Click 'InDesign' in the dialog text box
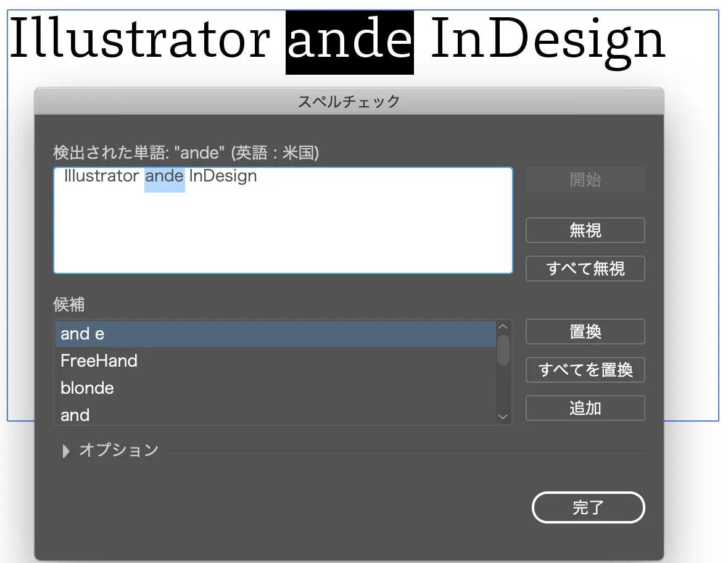 223,177
